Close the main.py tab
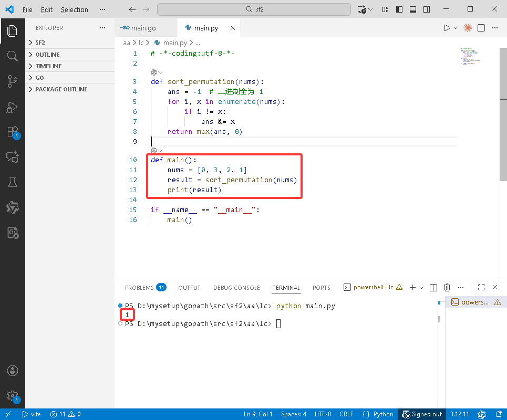The width and height of the screenshot is (507, 420). coord(232,28)
